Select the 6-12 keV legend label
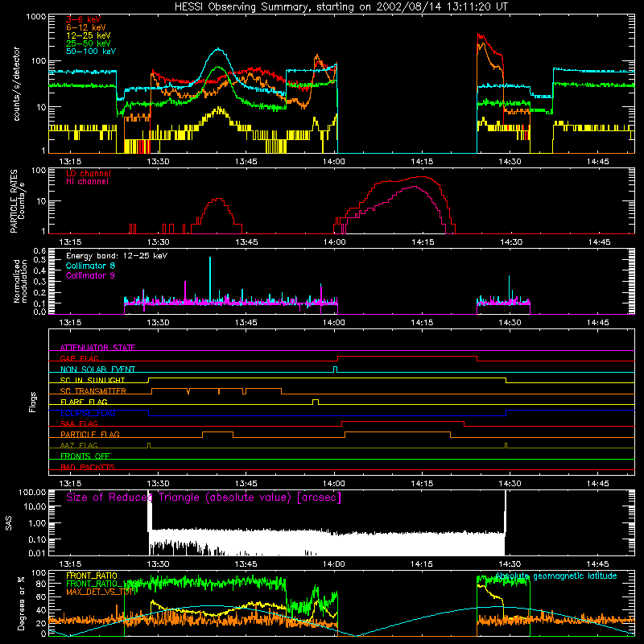The height and width of the screenshot is (644, 644). click(x=86, y=27)
